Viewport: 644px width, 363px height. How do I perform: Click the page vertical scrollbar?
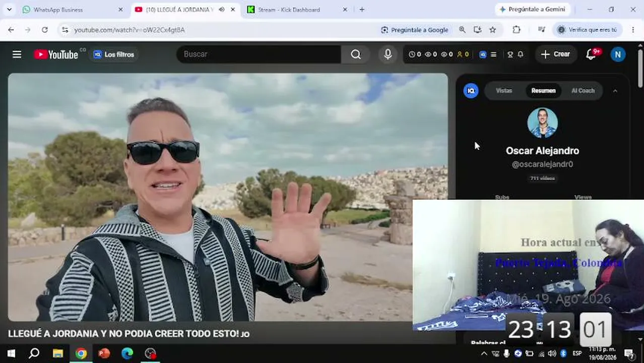[x=640, y=68]
